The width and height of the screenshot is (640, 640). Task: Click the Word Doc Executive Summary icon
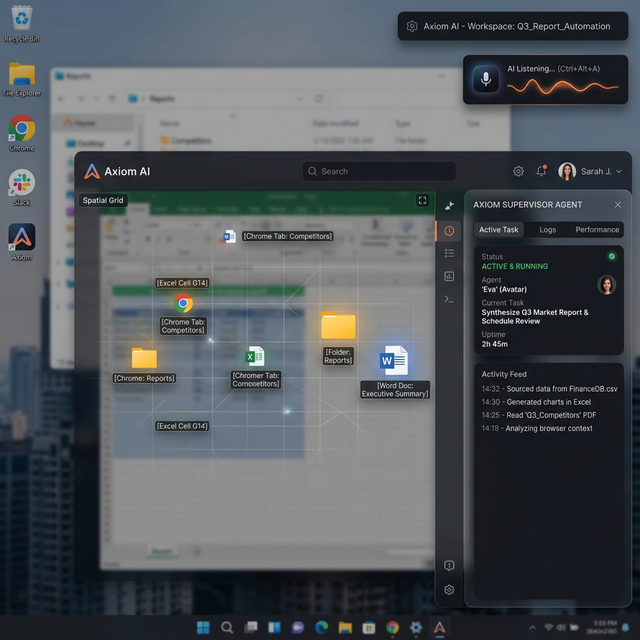point(393,360)
